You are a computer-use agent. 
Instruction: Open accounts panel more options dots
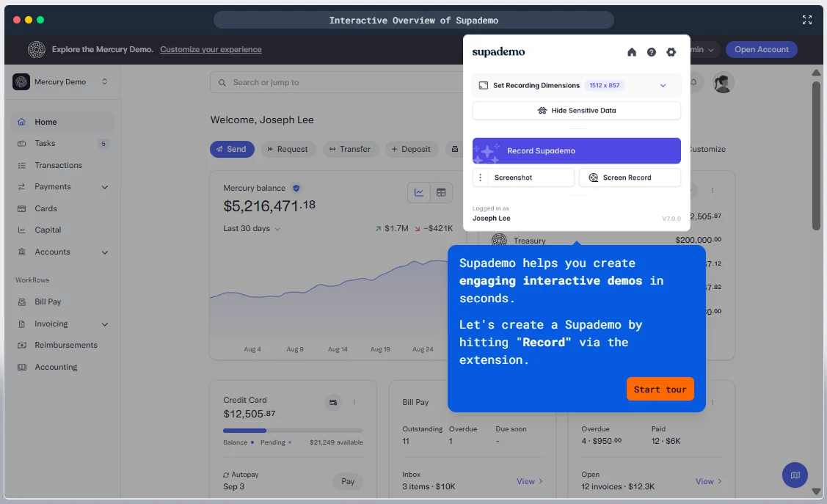click(x=712, y=190)
